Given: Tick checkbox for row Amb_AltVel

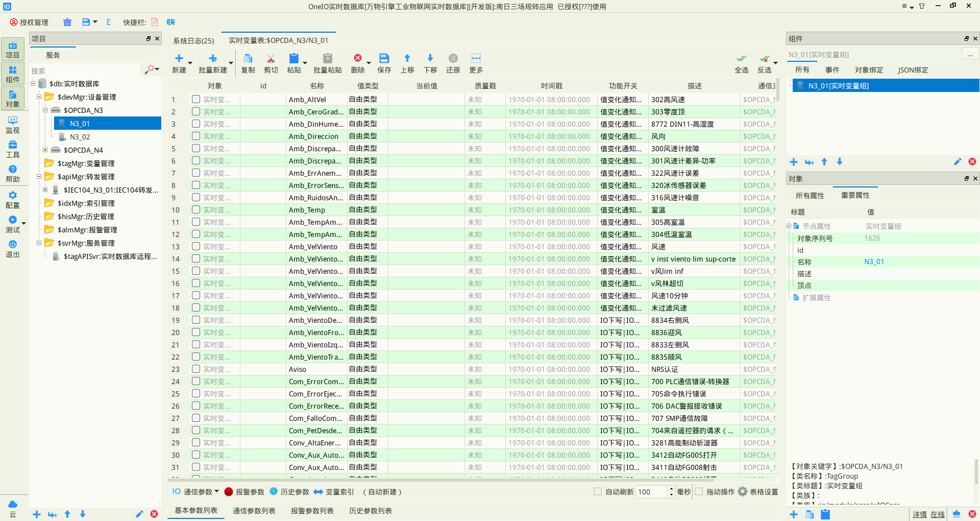Looking at the screenshot, I should 196,99.
